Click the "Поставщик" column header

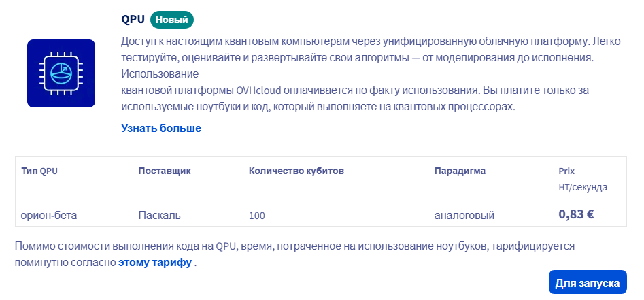point(164,170)
